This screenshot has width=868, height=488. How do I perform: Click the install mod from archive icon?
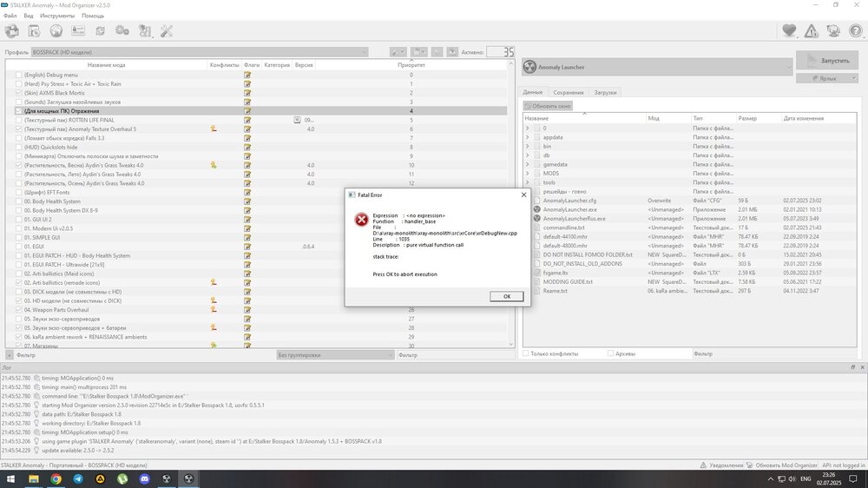pyautogui.click(x=35, y=31)
